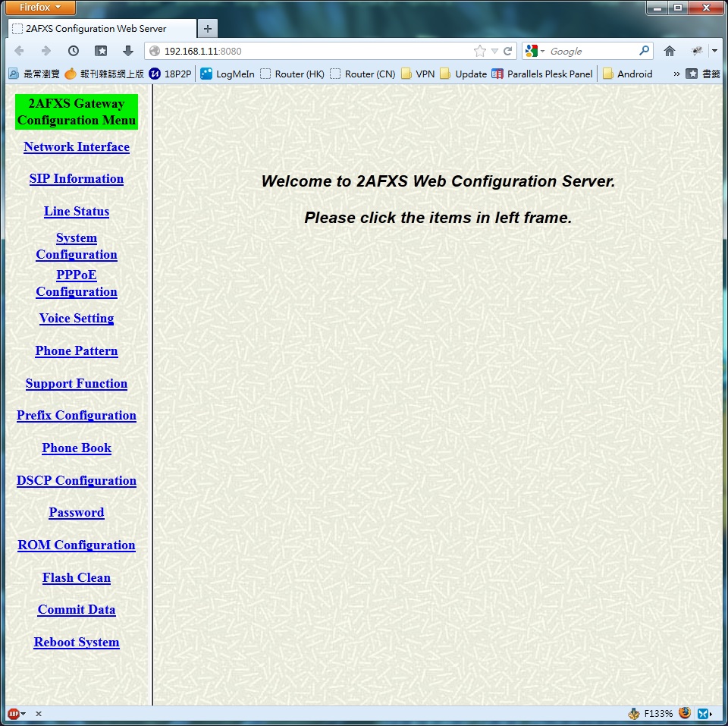Open the Network Interface link
The height and width of the screenshot is (726, 728).
tap(77, 146)
